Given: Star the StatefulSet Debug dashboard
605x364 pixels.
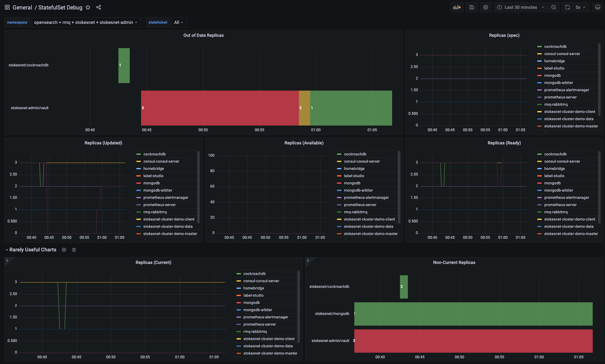Looking at the screenshot, I should (x=88, y=7).
